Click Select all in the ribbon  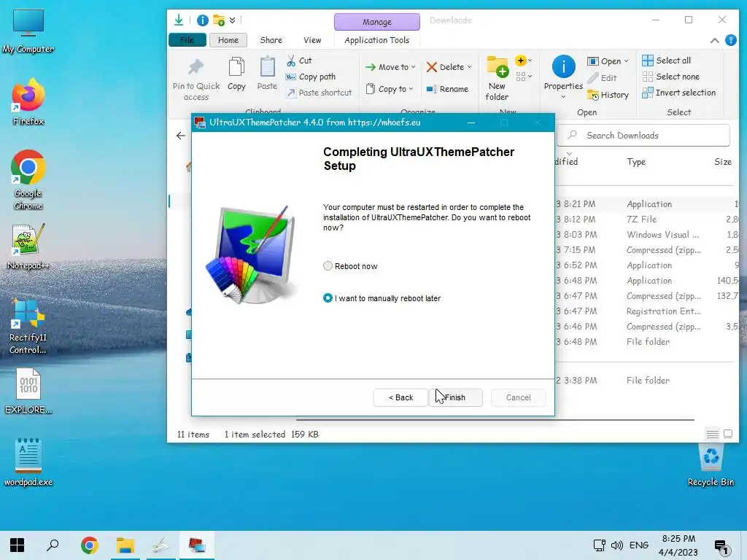coord(667,61)
